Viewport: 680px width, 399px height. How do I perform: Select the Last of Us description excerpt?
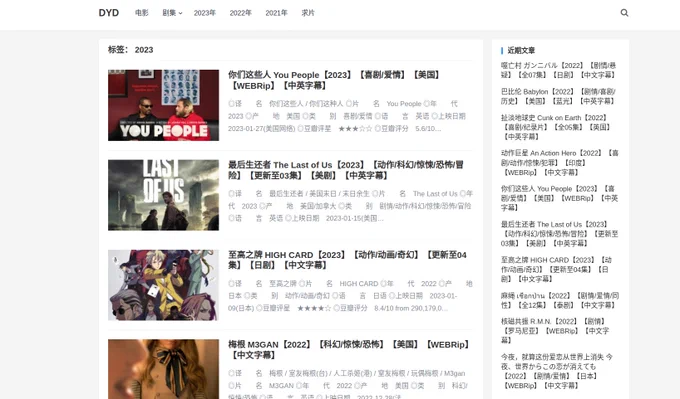[x=350, y=206]
